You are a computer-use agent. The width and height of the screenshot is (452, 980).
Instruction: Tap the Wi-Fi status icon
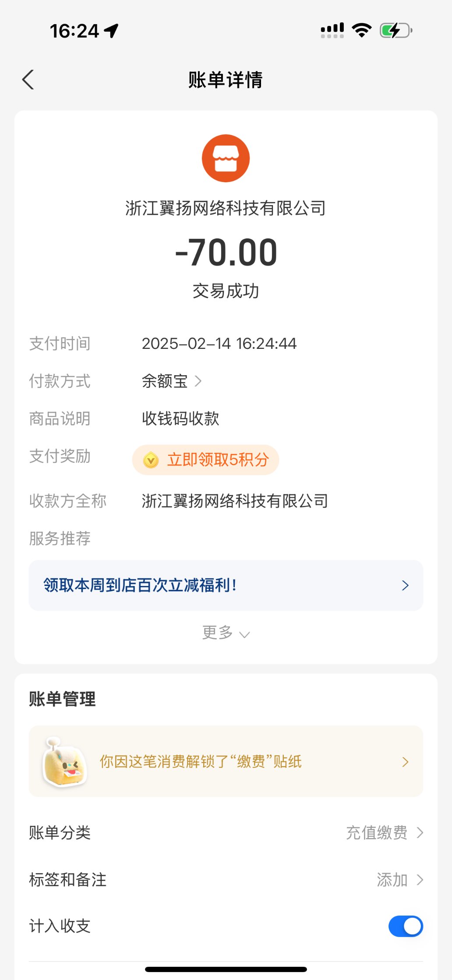tap(361, 30)
